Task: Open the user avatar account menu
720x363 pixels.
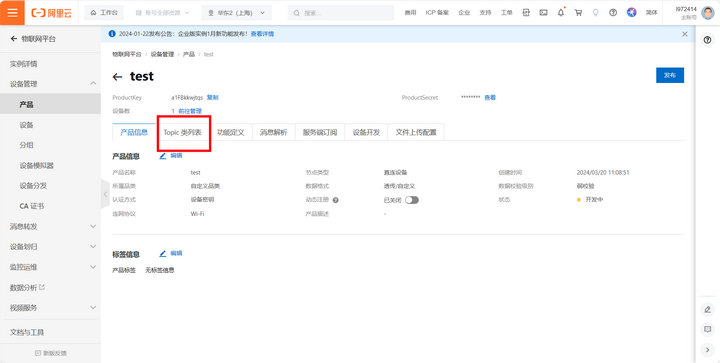Action: [x=708, y=13]
